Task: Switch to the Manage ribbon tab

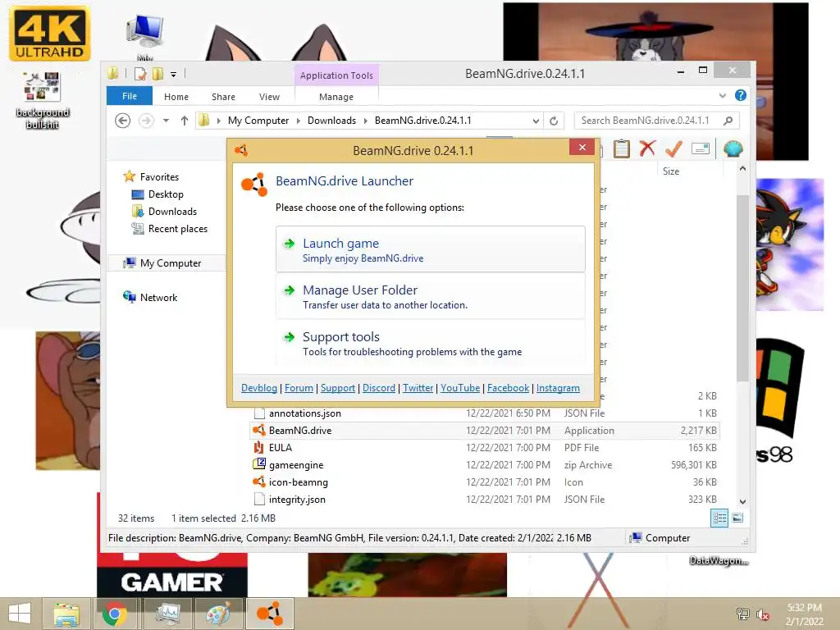Action: [x=336, y=97]
